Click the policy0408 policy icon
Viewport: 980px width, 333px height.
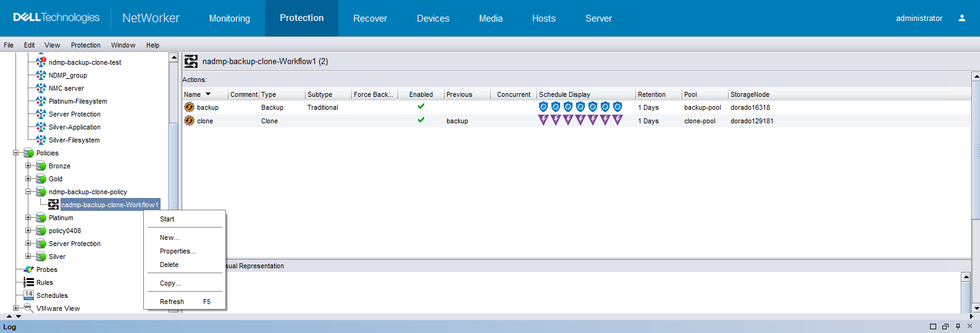(41, 230)
